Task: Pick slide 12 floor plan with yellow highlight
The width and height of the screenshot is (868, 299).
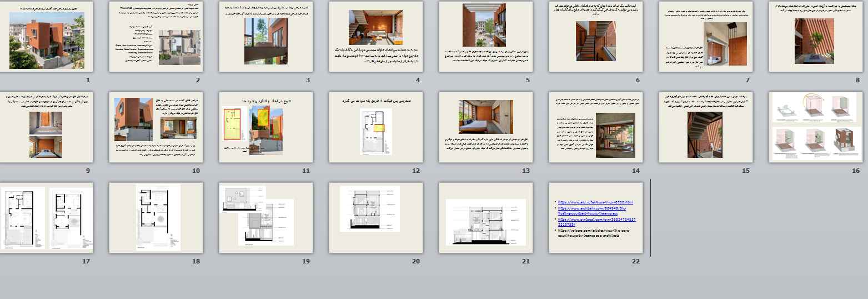Action: pyautogui.click(x=376, y=127)
